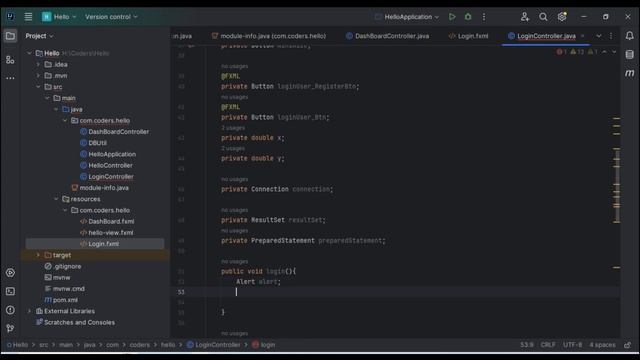Go to previous highlighted error arrow
The height and width of the screenshot is (360, 640).
pyautogui.click(x=604, y=52)
